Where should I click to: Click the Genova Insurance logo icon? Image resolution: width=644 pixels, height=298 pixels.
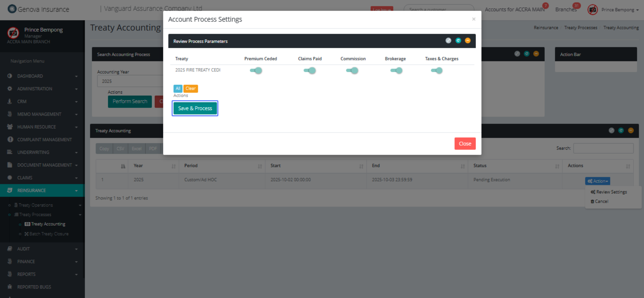tap(12, 9)
